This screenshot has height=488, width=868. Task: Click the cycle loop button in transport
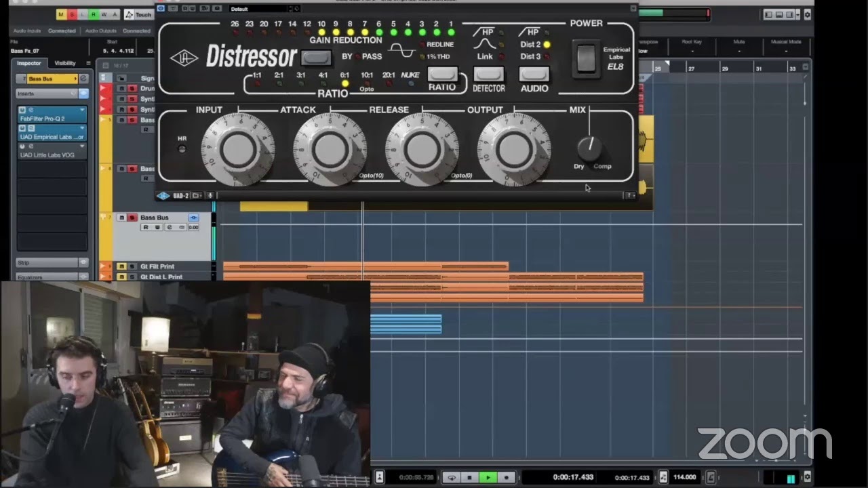(x=452, y=477)
